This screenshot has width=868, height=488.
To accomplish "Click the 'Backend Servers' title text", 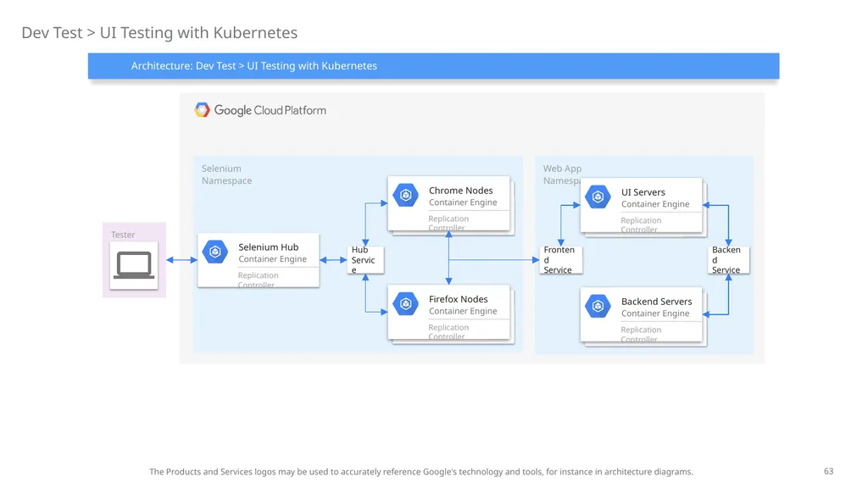I will (657, 302).
